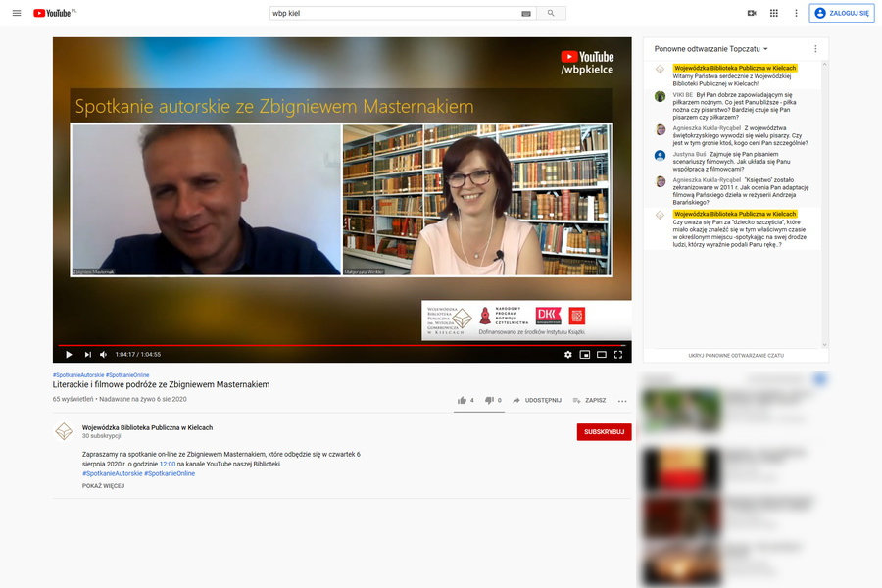Click 'UKRYJ PONOWNE ODTWARZANIE CZATU' to hide chat
This screenshot has height=588, width=882.
pyautogui.click(x=736, y=356)
